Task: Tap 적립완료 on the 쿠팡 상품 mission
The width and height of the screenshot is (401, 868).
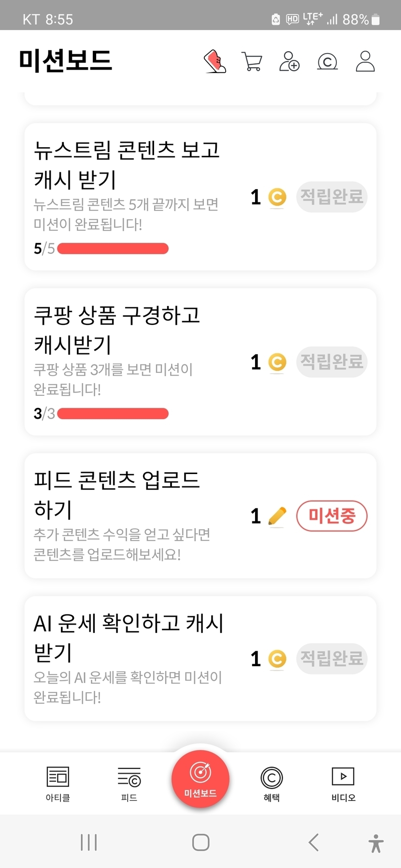Action: [x=332, y=362]
